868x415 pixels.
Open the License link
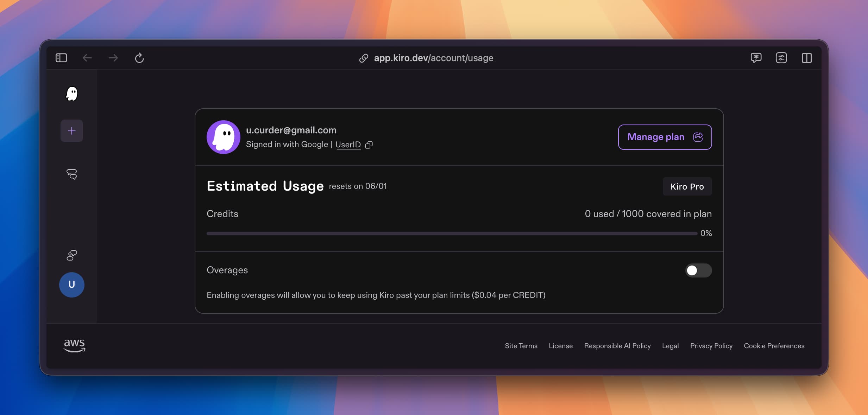coord(561,346)
